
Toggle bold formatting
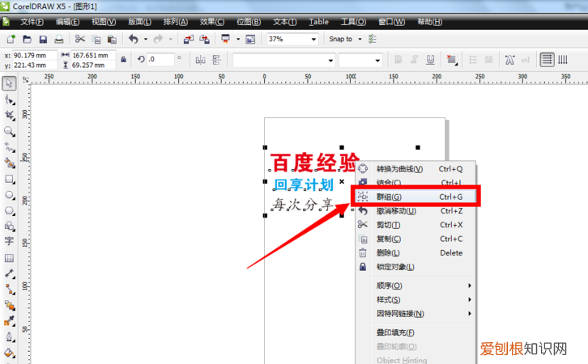pyautogui.click(x=398, y=60)
